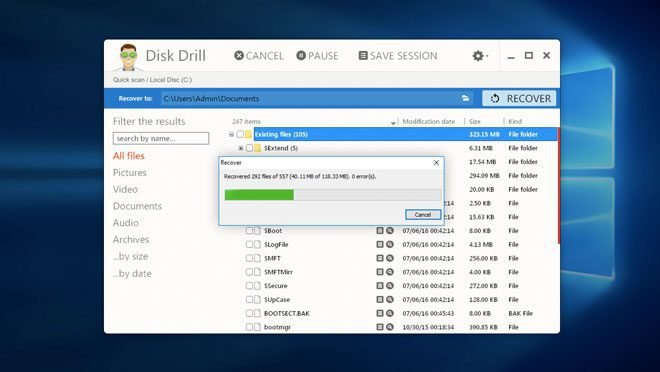Tick the $Extend (5) checkbox
Screen dimensions: 660x372
(x=249, y=148)
